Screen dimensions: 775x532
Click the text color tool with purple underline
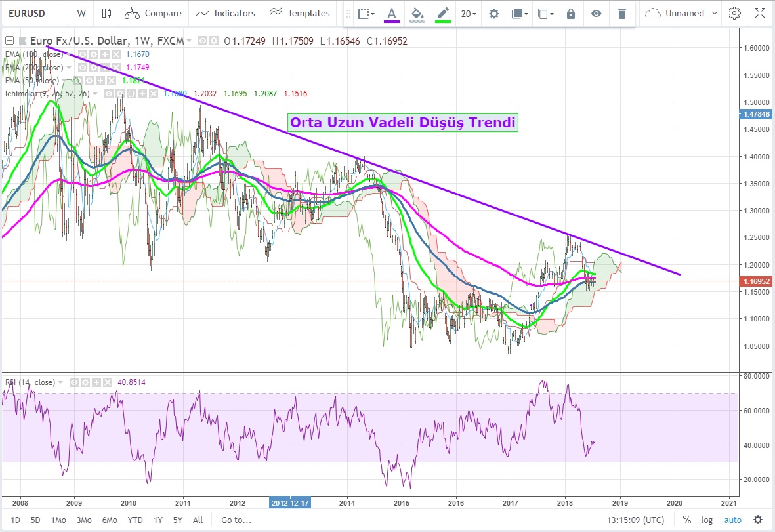pos(392,13)
